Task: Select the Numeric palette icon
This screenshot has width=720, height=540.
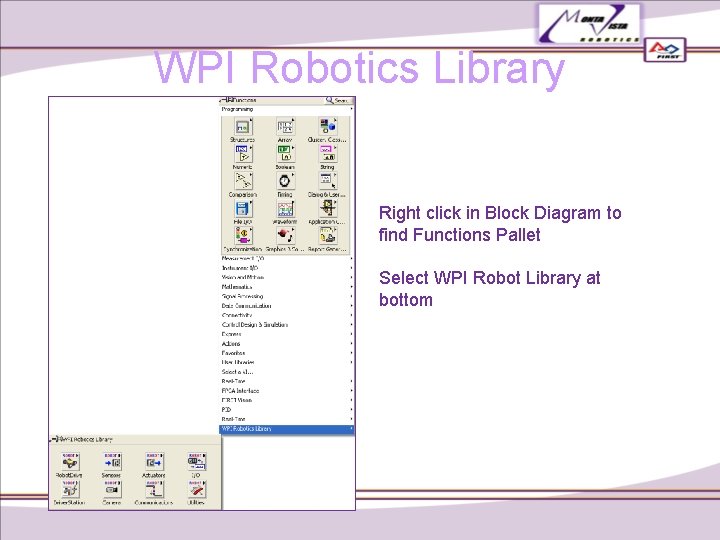Action: pos(243,154)
